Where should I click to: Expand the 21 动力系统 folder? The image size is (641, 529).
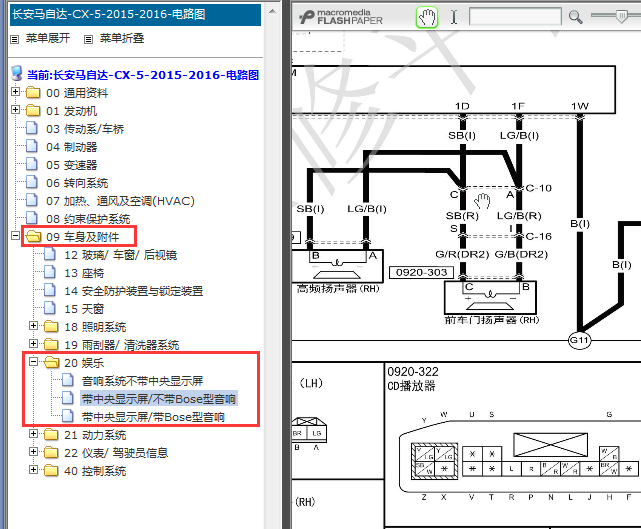33,433
